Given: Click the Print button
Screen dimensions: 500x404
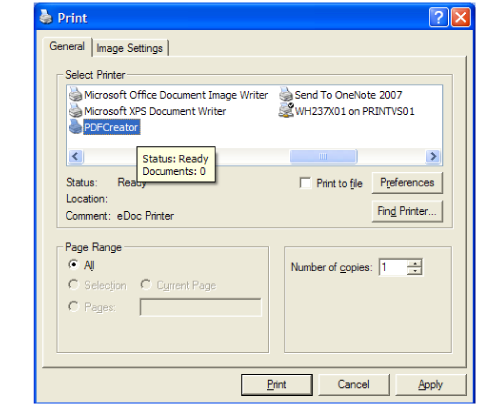Looking at the screenshot, I should click(x=277, y=385).
